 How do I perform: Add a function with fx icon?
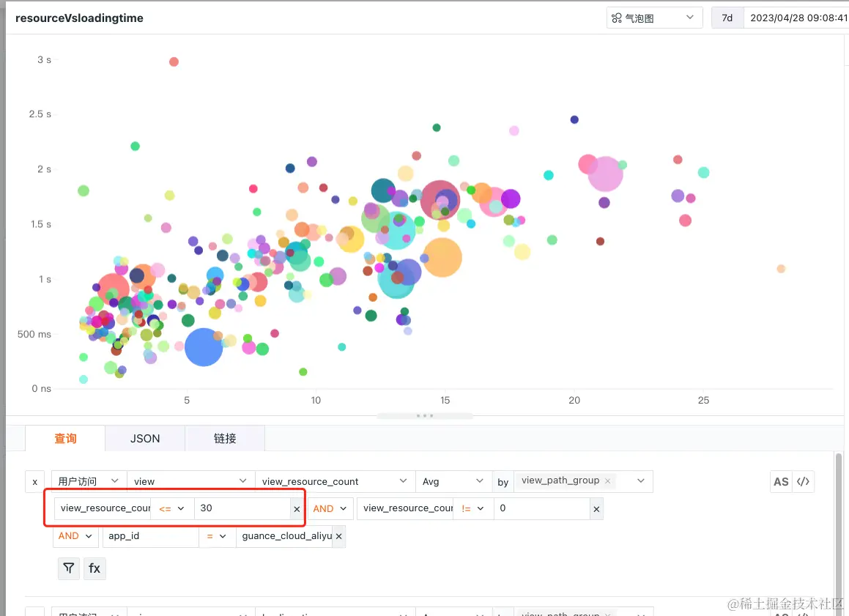pyautogui.click(x=94, y=568)
